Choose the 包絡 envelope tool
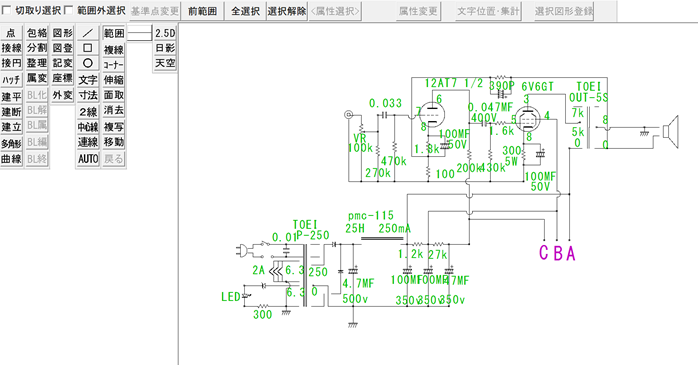This screenshot has height=365, width=698. pyautogui.click(x=37, y=33)
